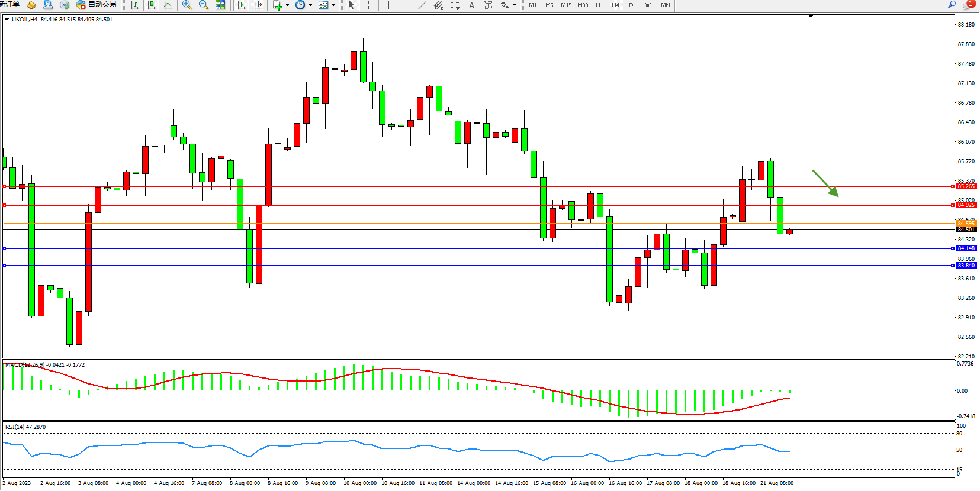The image size is (980, 491).
Task: Toggle the chart auto-scroll button
Action: (241, 5)
